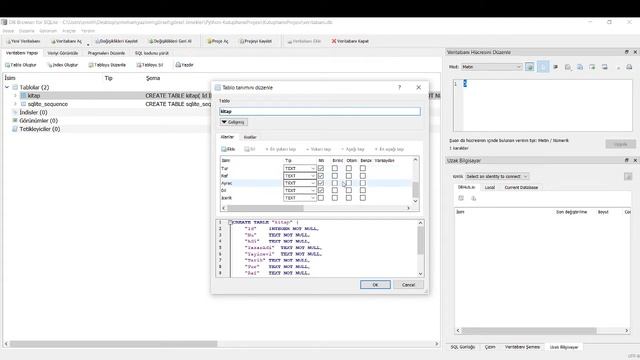The image size is (640, 360).
Task: Click the Sil field icon in dialog
Action: pyautogui.click(x=250, y=149)
